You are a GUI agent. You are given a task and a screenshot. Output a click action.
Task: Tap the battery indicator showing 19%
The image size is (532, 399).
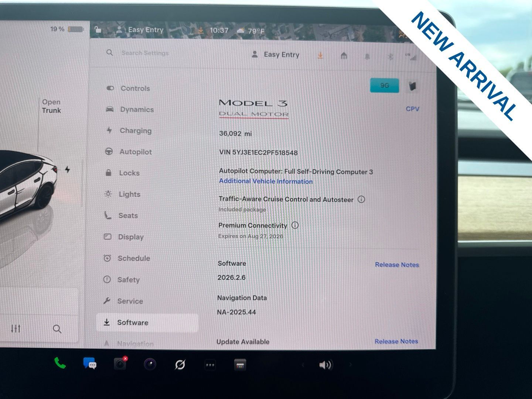[x=67, y=29]
